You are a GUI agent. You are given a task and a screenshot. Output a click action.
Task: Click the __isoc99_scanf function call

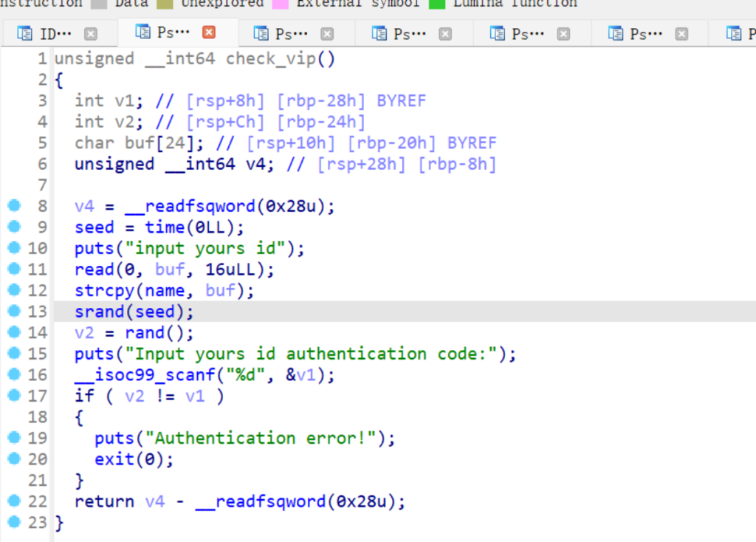[140, 375]
